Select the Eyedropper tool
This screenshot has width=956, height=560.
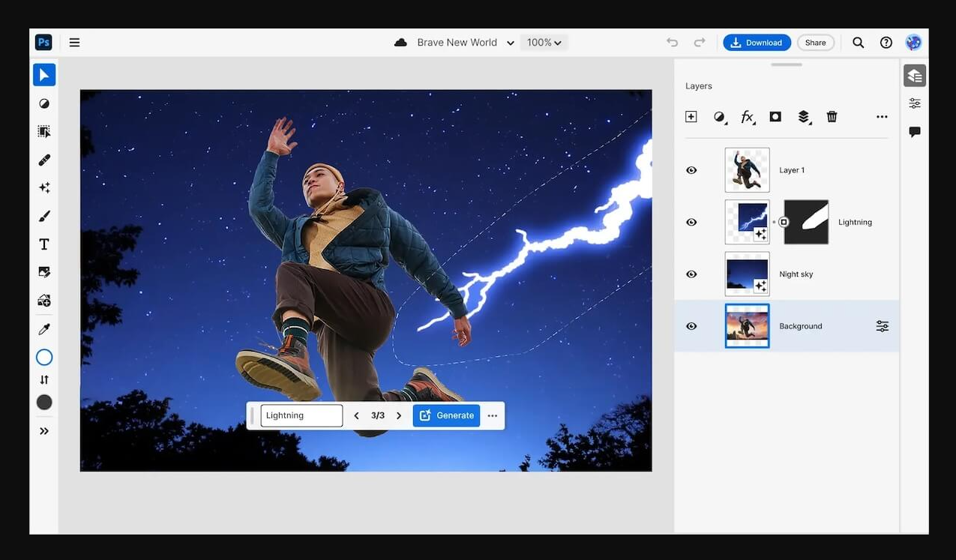coord(44,329)
